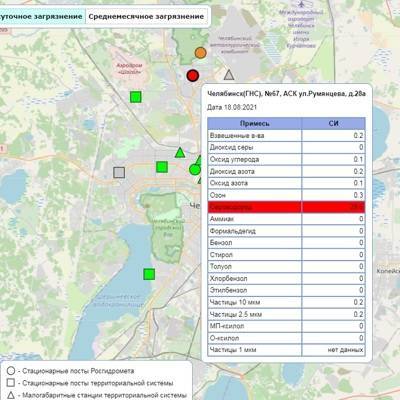
Task: Switch to the daily загрязнение tab
Action: [x=41, y=17]
